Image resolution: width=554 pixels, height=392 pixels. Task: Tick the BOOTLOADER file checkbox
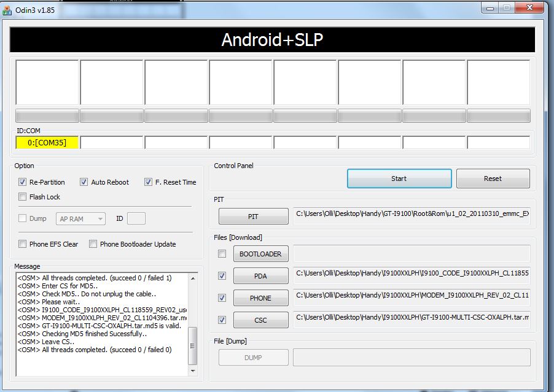click(x=222, y=254)
